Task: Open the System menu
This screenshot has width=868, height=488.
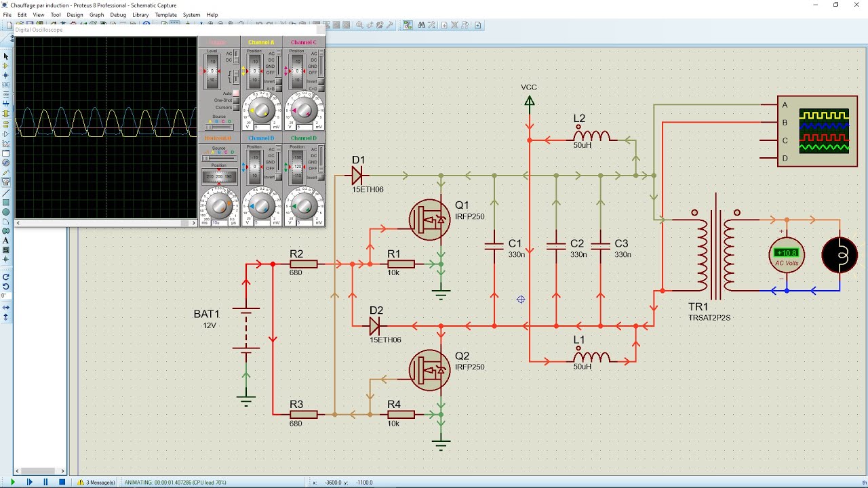Action: pos(192,14)
